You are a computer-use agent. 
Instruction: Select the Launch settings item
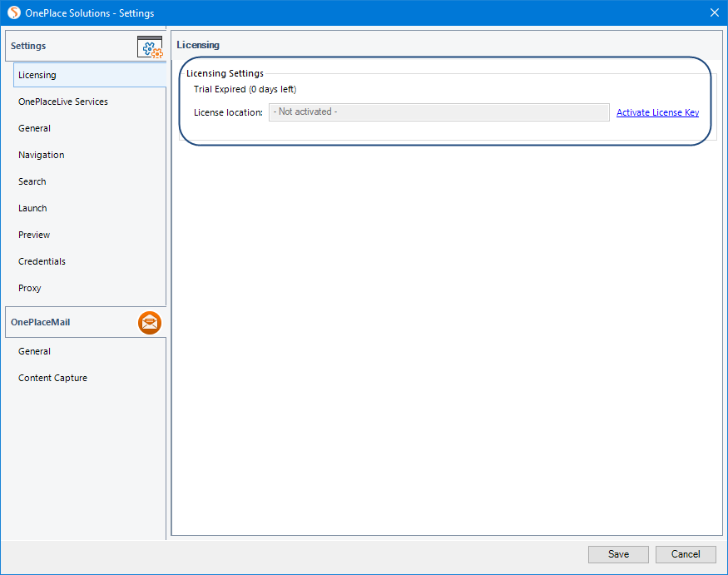coord(32,208)
